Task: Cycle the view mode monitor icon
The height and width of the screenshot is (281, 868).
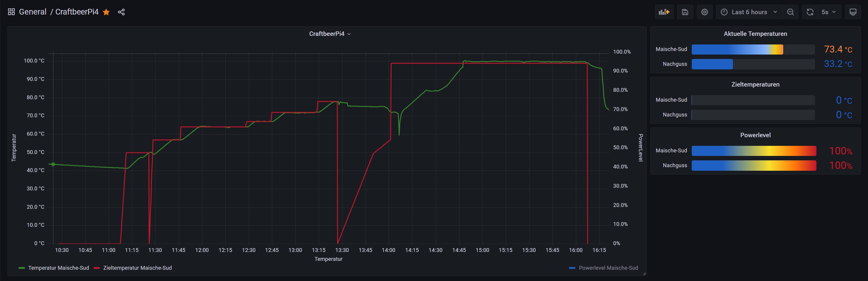Action: (853, 12)
